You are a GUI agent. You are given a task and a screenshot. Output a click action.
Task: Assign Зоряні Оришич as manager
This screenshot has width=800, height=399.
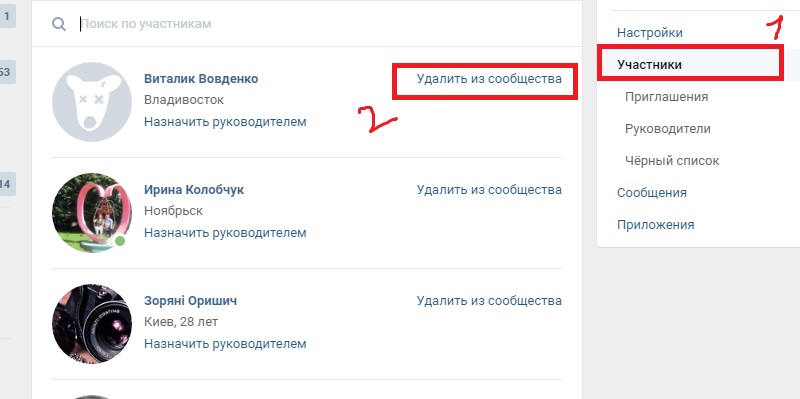225,344
